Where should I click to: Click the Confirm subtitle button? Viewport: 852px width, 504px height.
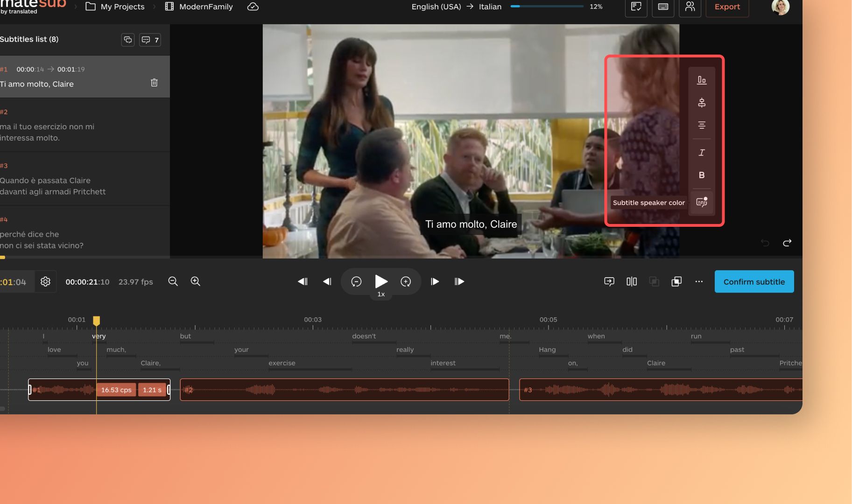coord(754,281)
